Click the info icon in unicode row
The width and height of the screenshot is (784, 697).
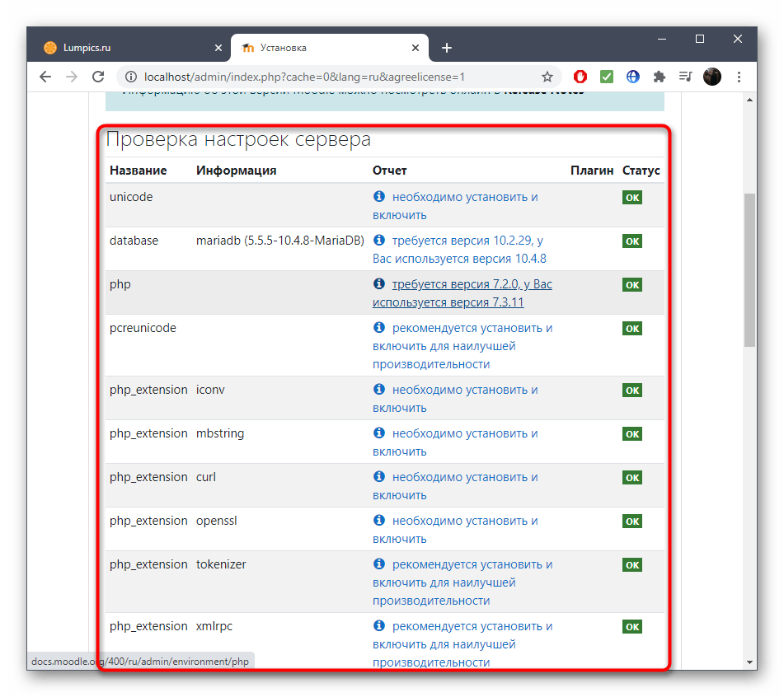[x=379, y=196]
